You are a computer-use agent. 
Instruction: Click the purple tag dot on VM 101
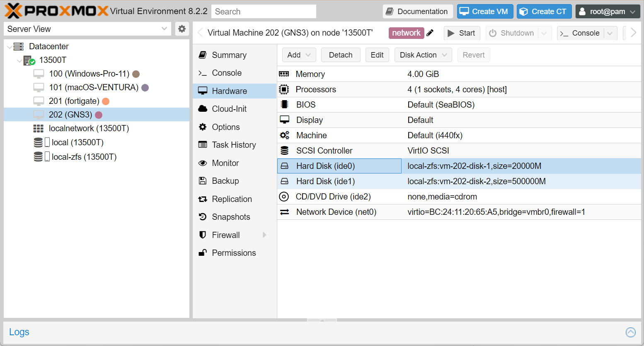coord(145,88)
